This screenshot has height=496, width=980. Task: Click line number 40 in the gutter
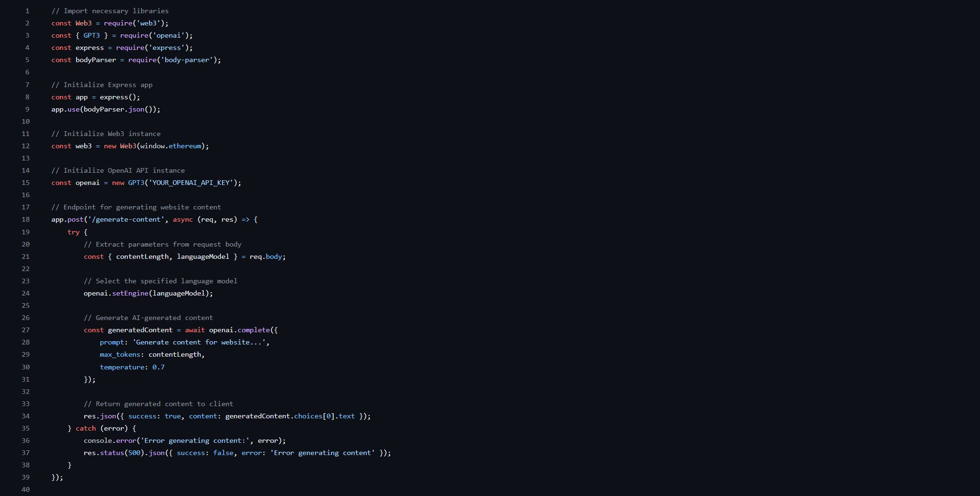(25, 489)
